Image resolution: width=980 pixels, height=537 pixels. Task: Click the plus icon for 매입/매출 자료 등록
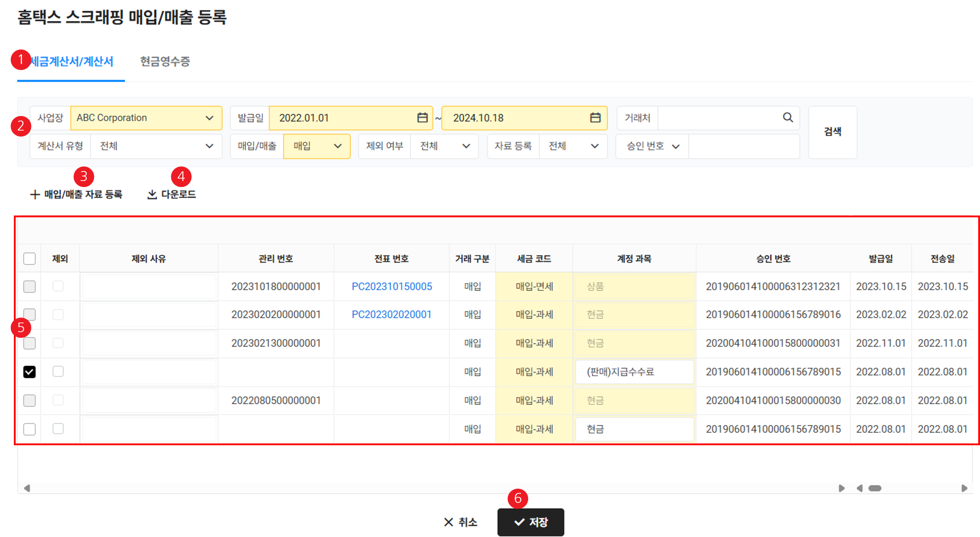(35, 195)
